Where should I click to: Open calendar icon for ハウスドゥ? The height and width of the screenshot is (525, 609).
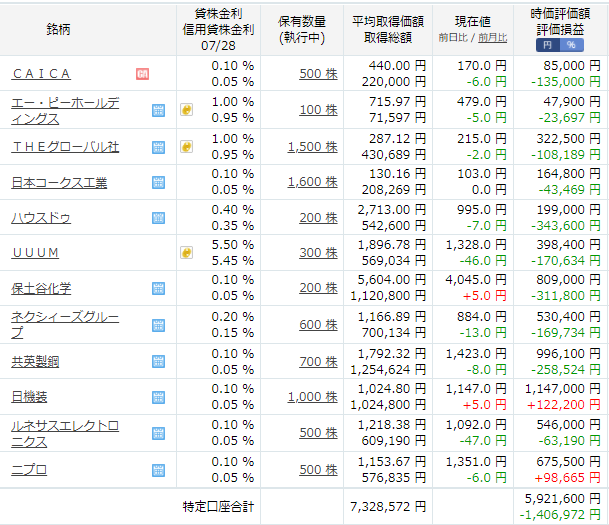point(158,218)
